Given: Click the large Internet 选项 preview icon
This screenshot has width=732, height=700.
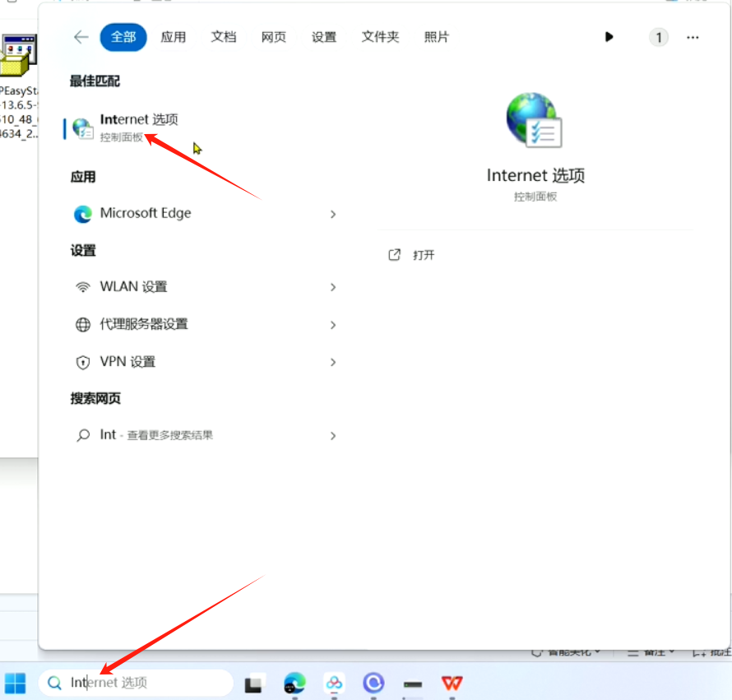Looking at the screenshot, I should click(x=535, y=120).
